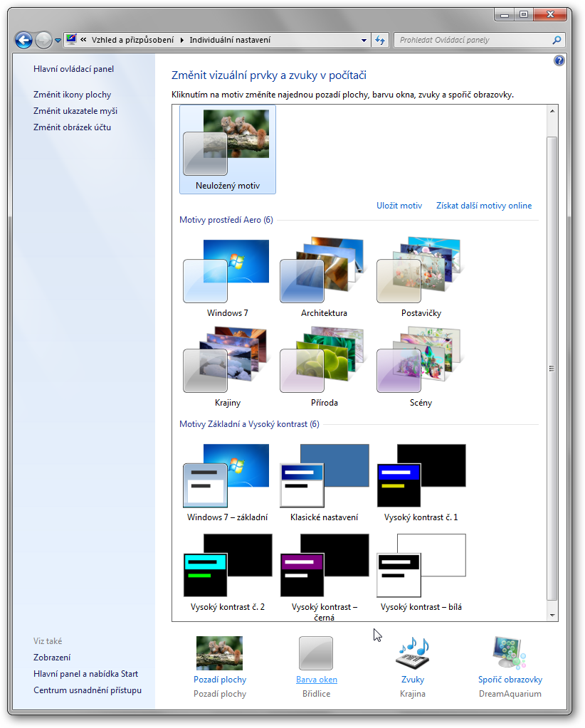585x728 pixels.
Task: Open the Vzhled a přizpůsobení breadcrumb
Action: 133,40
